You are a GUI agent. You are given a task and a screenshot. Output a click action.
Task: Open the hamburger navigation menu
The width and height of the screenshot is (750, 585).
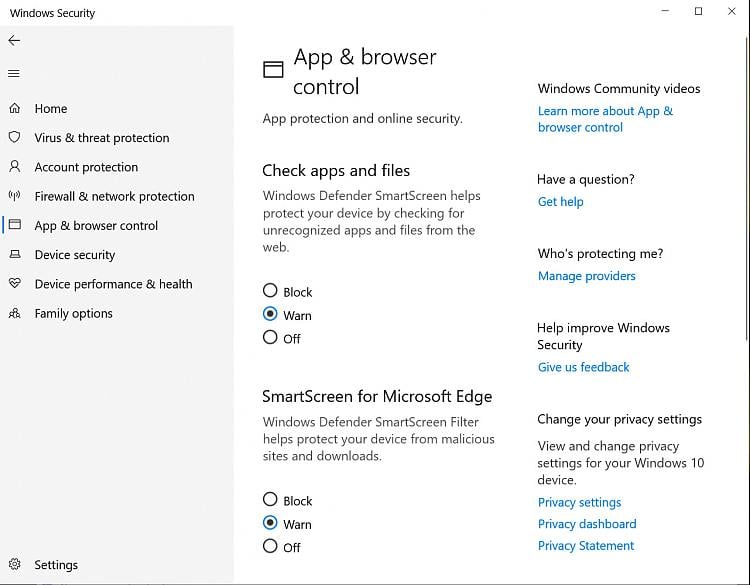14,74
